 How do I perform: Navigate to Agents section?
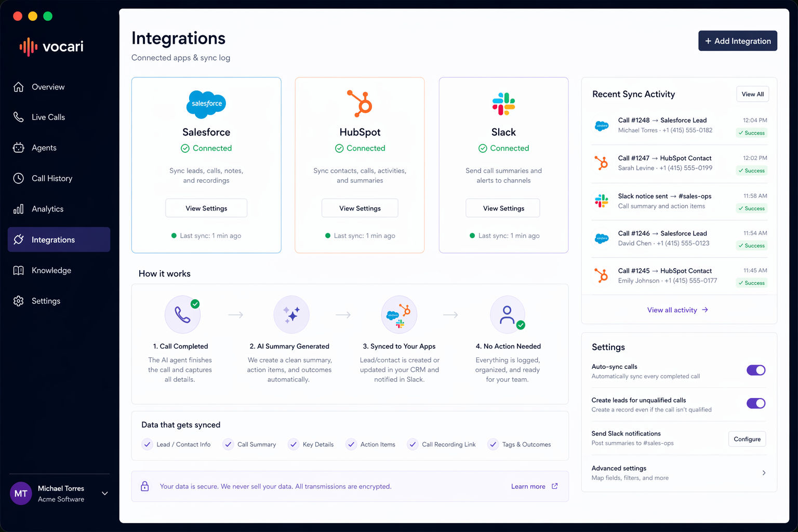click(x=59, y=148)
